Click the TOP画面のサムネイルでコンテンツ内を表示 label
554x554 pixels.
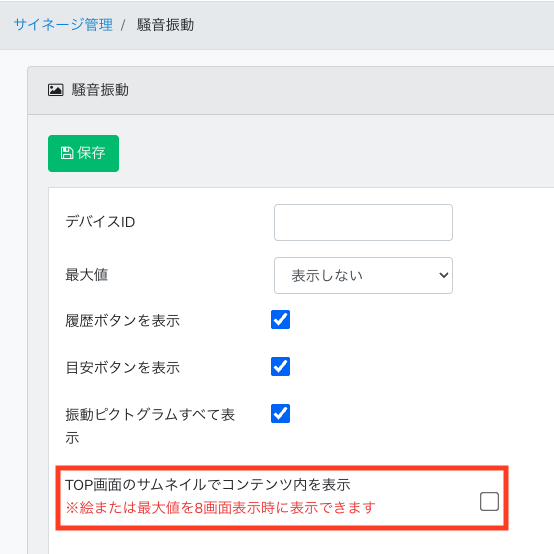point(208,485)
